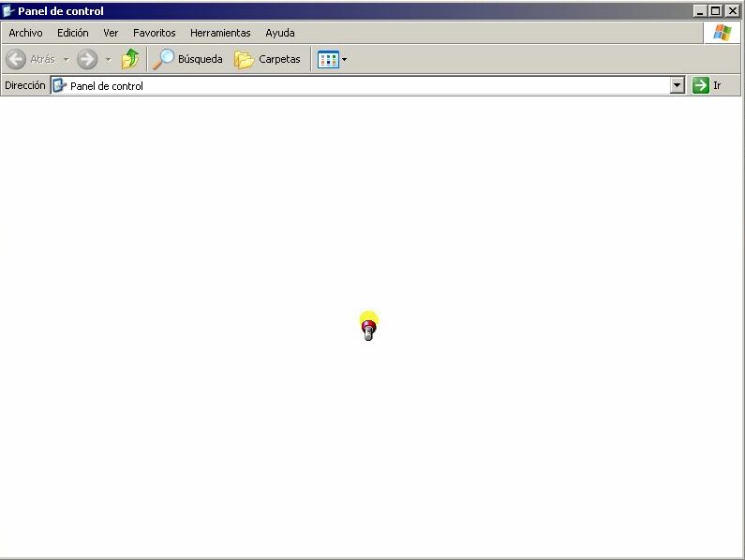Open the Forward history dropdown arrow

tap(109, 59)
